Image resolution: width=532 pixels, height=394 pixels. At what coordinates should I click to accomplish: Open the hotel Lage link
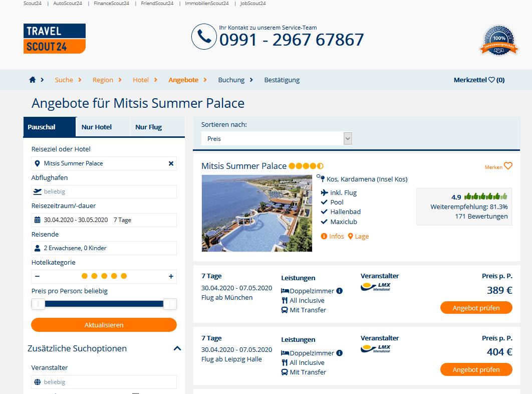359,237
